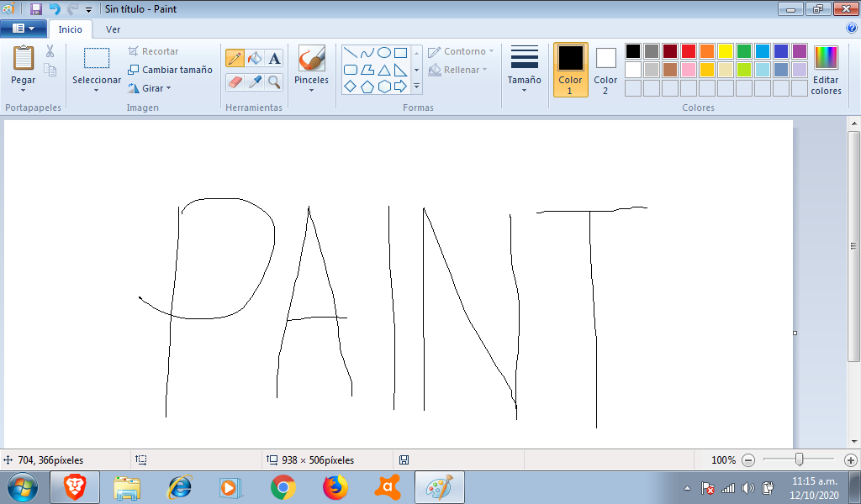
Task: Click the Undo arrow in quick access toolbar
Action: coord(55,8)
